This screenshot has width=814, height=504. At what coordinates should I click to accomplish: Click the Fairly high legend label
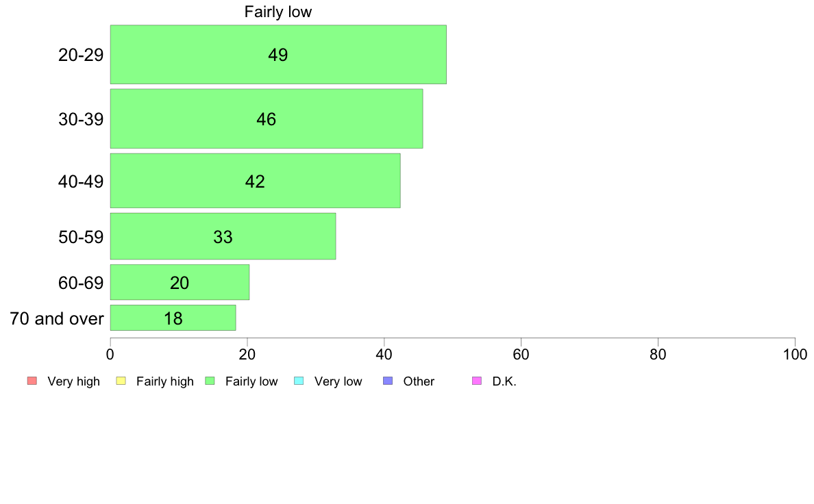click(164, 381)
